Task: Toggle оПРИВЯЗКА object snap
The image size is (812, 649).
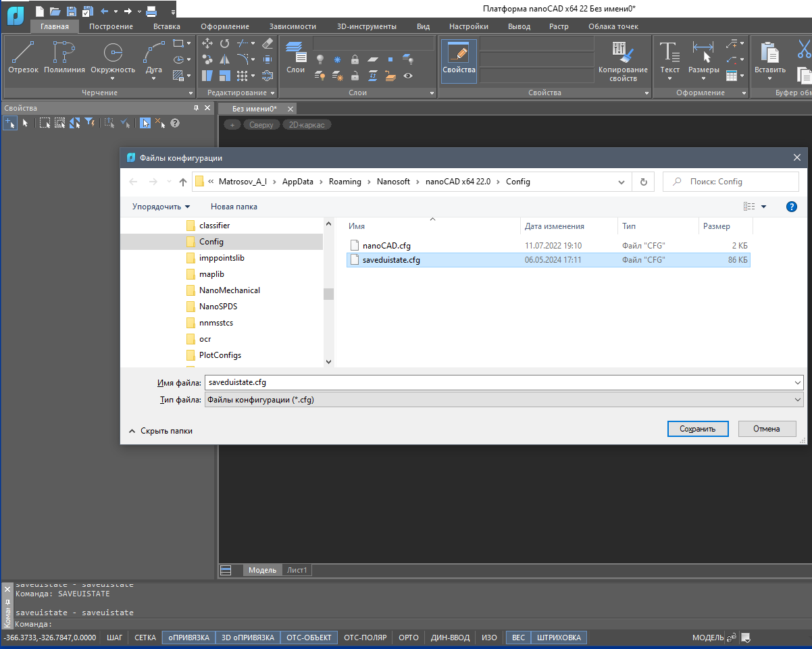Action: [x=189, y=638]
